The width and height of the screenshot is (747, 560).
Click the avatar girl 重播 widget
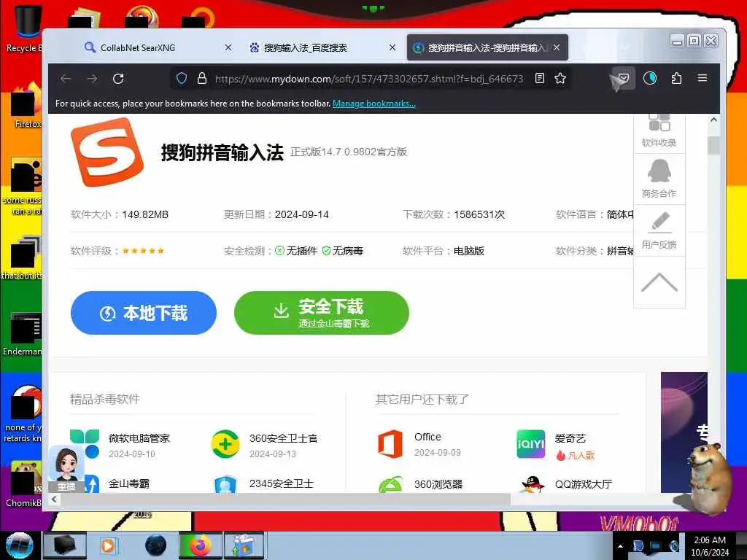pos(66,469)
